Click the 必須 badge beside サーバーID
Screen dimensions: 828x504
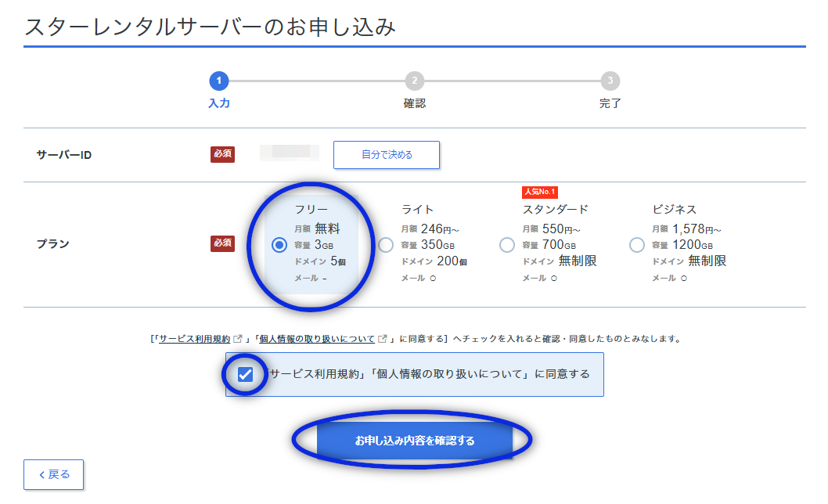point(222,154)
